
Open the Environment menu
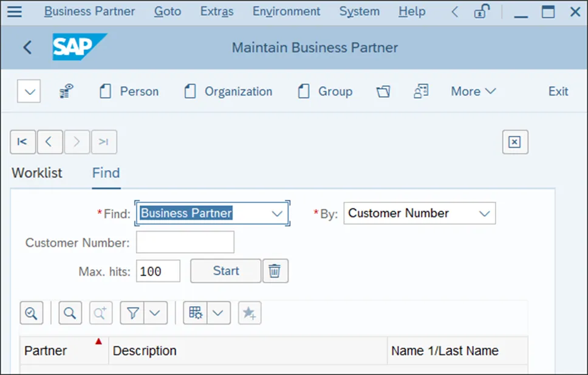(x=286, y=12)
